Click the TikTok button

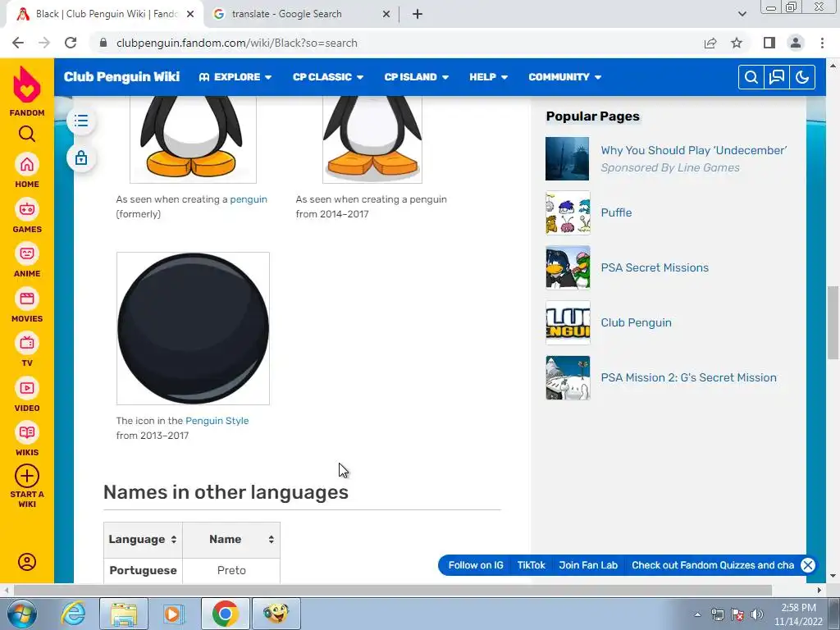(531, 565)
